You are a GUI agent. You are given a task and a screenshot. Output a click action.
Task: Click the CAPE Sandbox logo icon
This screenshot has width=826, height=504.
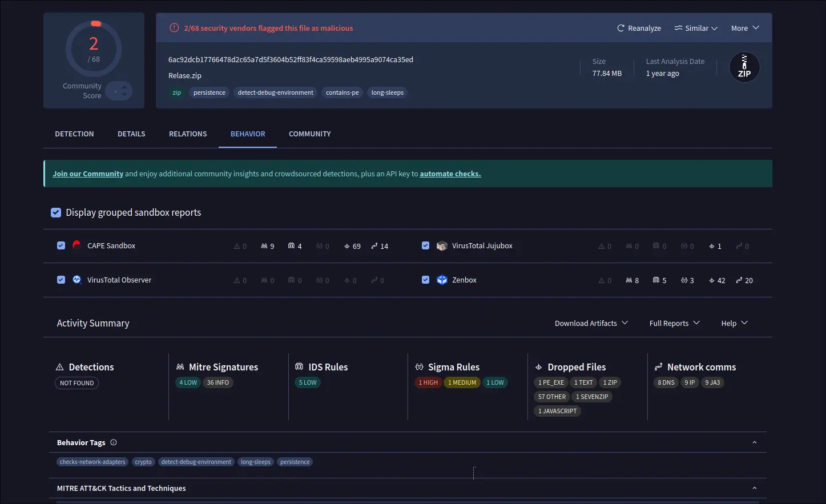(x=76, y=245)
